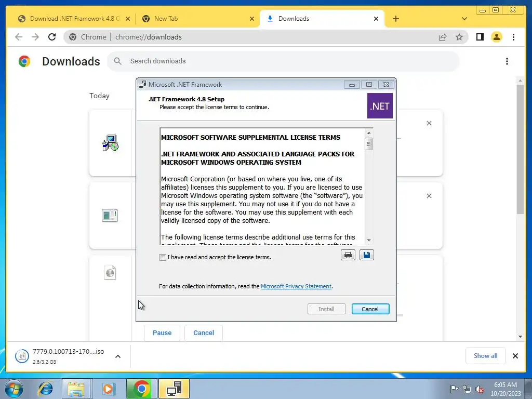Click the muted volume icon in tray

(x=480, y=389)
